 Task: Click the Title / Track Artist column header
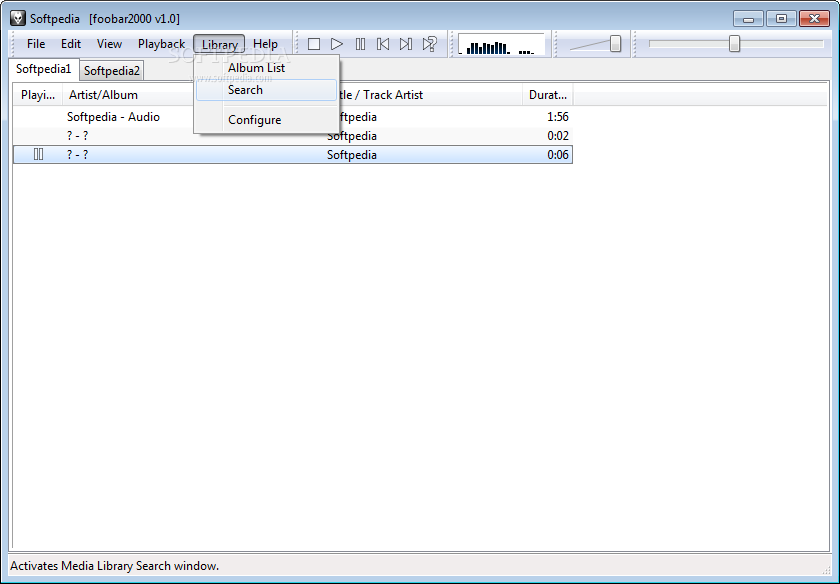429,95
